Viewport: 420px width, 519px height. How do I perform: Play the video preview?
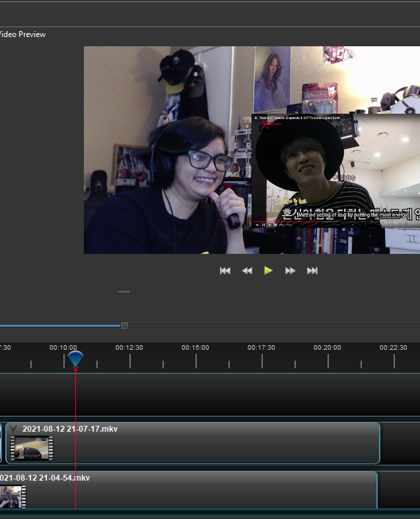[x=268, y=271]
